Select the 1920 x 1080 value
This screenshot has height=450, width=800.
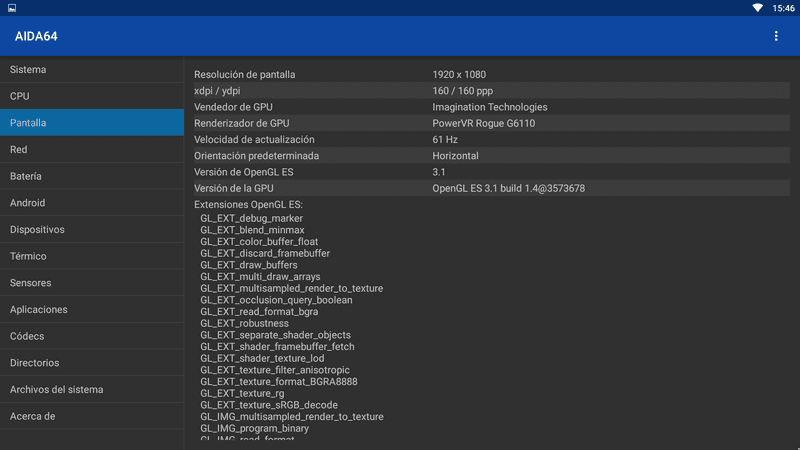[459, 74]
